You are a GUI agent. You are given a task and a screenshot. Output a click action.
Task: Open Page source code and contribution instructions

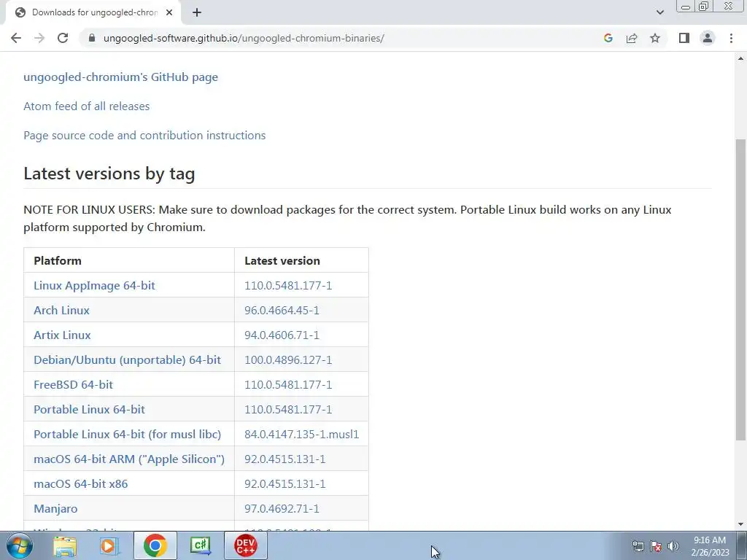click(x=144, y=135)
